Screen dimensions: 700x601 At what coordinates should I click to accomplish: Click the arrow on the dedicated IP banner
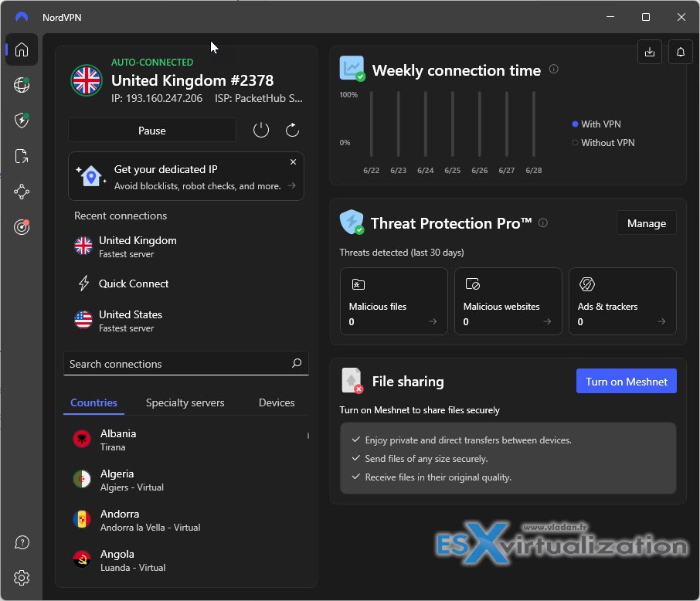(x=291, y=185)
